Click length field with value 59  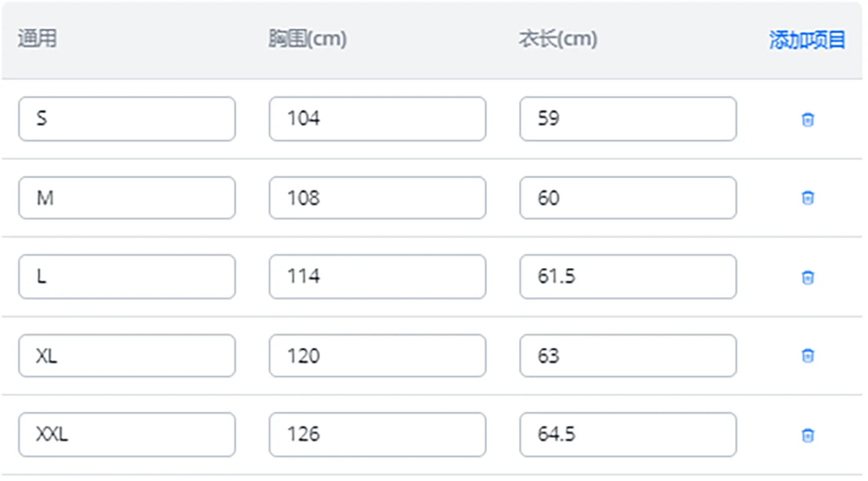(x=628, y=119)
